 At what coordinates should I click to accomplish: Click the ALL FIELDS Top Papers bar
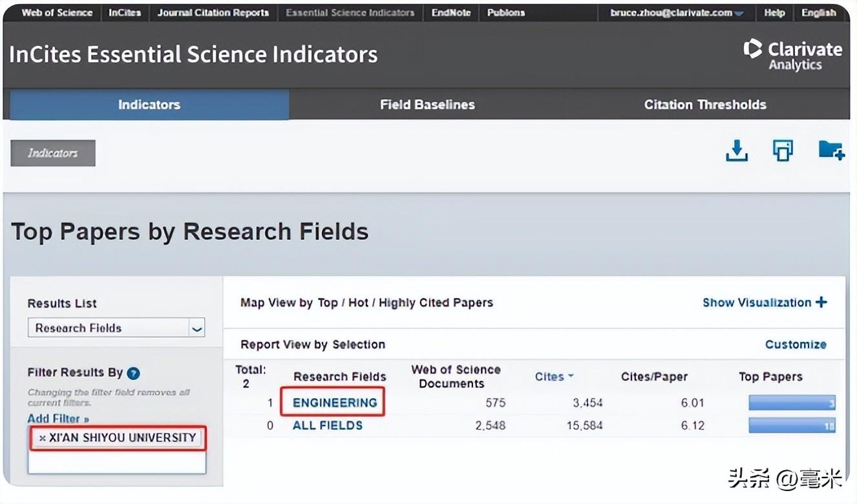pyautogui.click(x=792, y=425)
